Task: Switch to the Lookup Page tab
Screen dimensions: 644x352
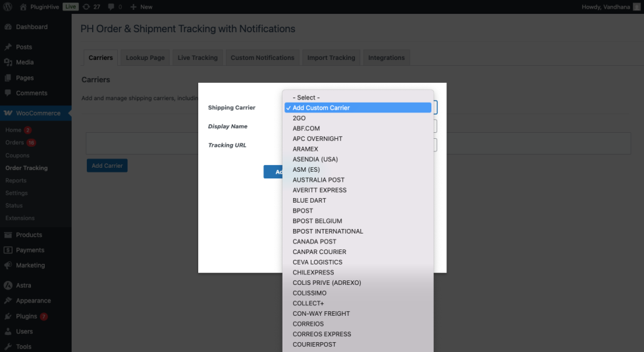Action: 146,58
